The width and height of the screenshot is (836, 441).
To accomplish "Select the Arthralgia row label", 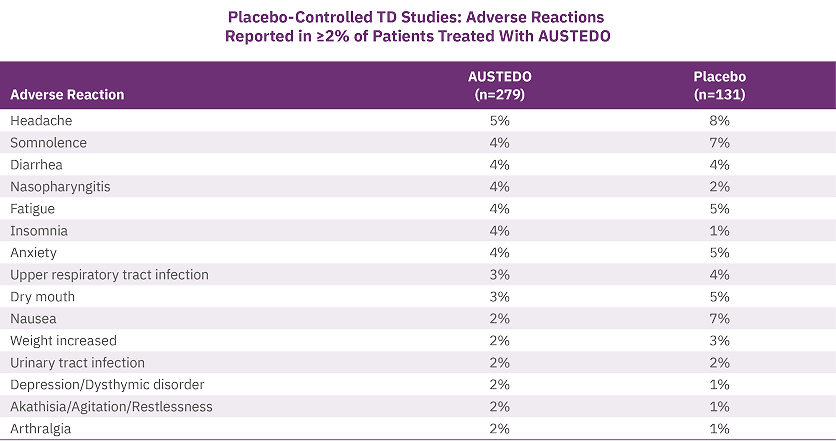I will (41, 428).
